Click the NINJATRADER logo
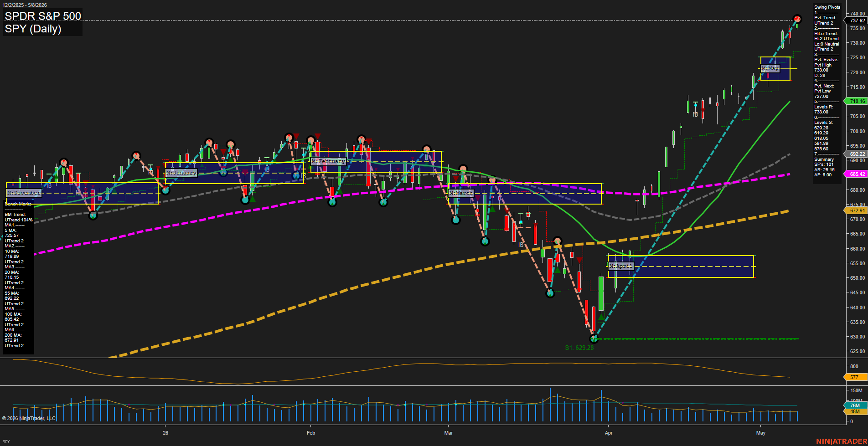 click(x=842, y=441)
